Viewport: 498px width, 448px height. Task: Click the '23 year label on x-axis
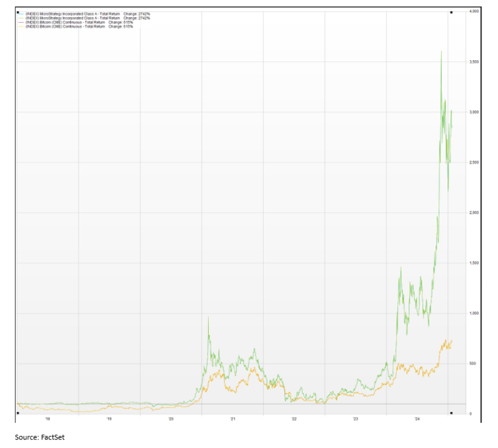356,419
